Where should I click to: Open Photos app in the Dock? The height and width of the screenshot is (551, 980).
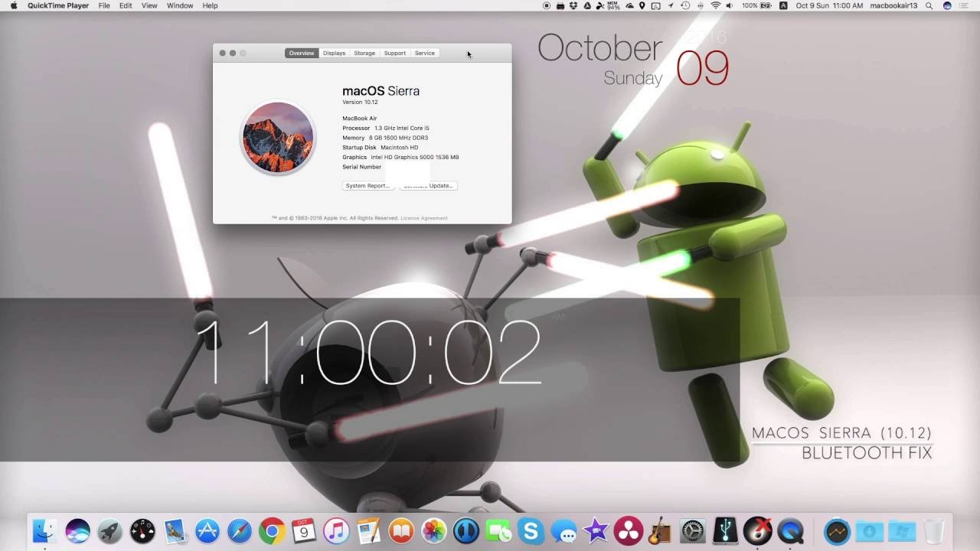click(434, 531)
